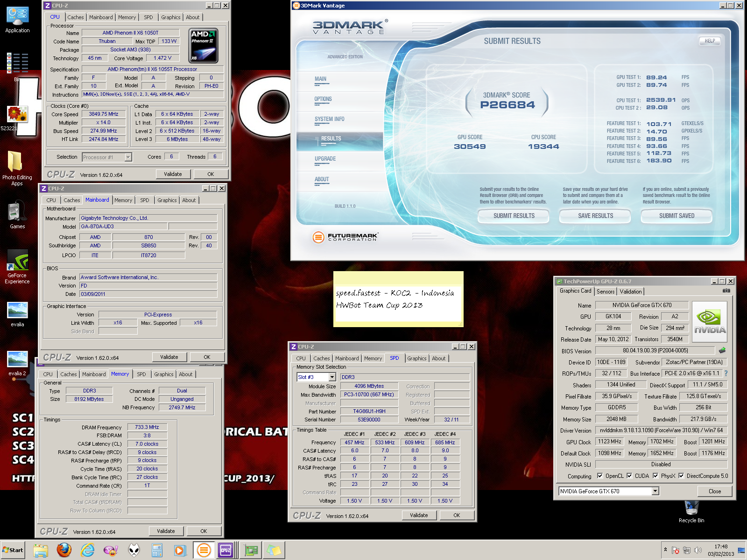Click the GPU-Z save BIOS icon

point(722,350)
